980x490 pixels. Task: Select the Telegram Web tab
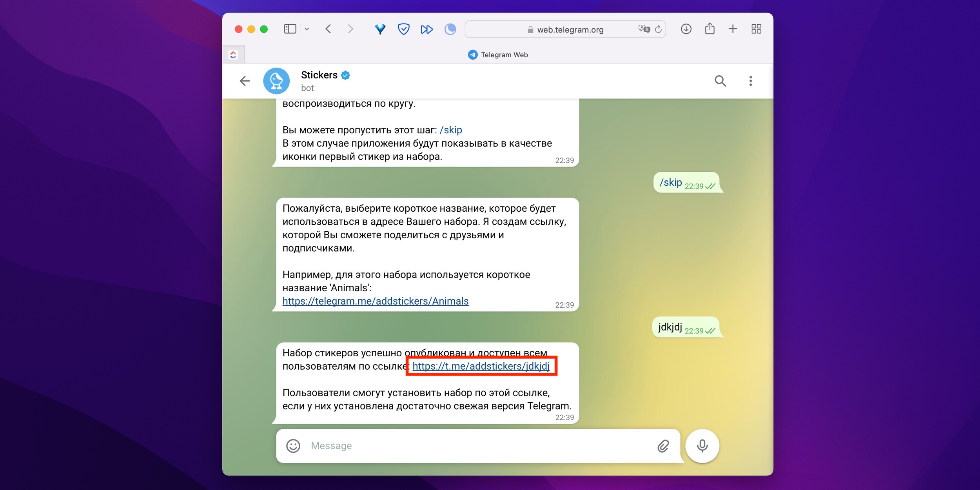[498, 55]
